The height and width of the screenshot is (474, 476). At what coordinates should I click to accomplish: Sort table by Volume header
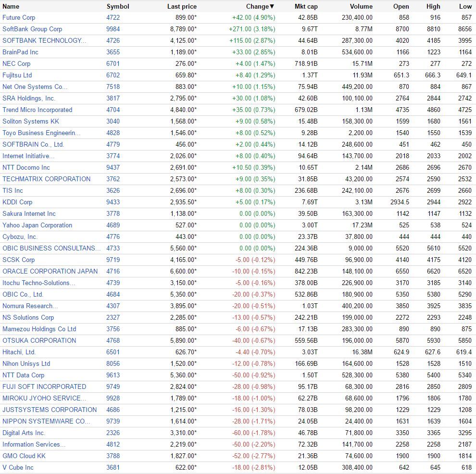pyautogui.click(x=361, y=6)
